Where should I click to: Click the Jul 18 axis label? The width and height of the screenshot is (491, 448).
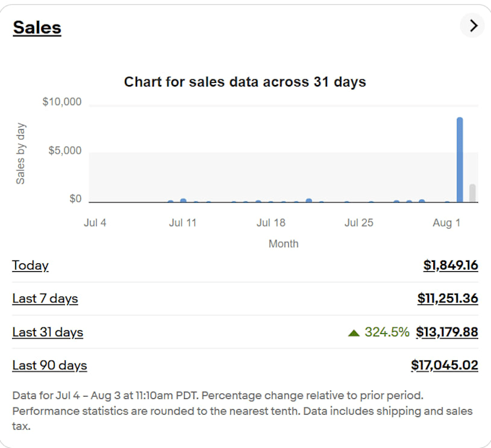[271, 223]
